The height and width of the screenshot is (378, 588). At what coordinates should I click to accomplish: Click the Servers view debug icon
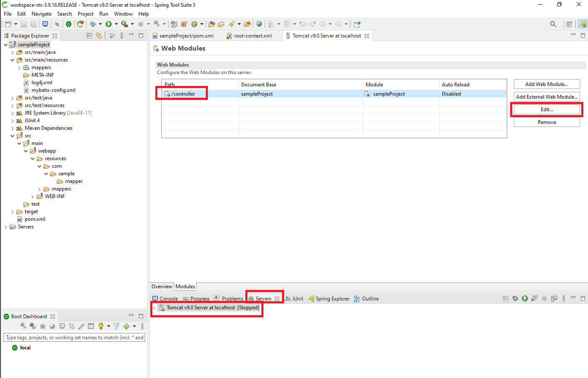pos(515,298)
